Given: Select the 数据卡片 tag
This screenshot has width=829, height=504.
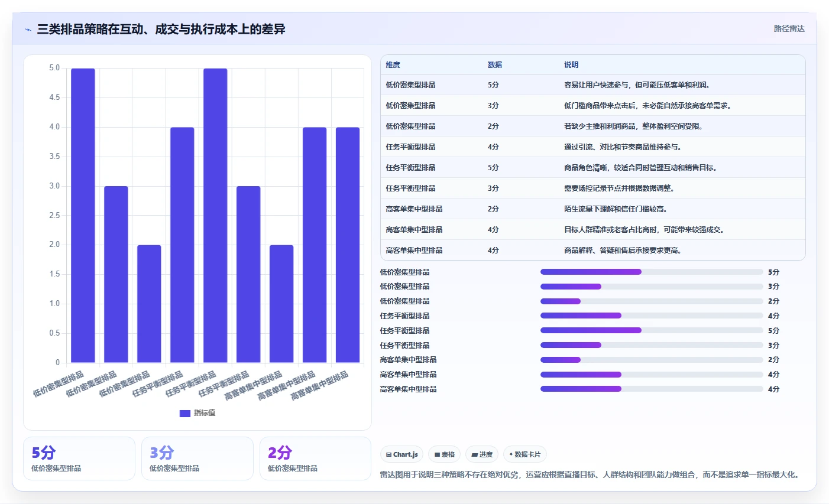Looking at the screenshot, I should coord(524,454).
